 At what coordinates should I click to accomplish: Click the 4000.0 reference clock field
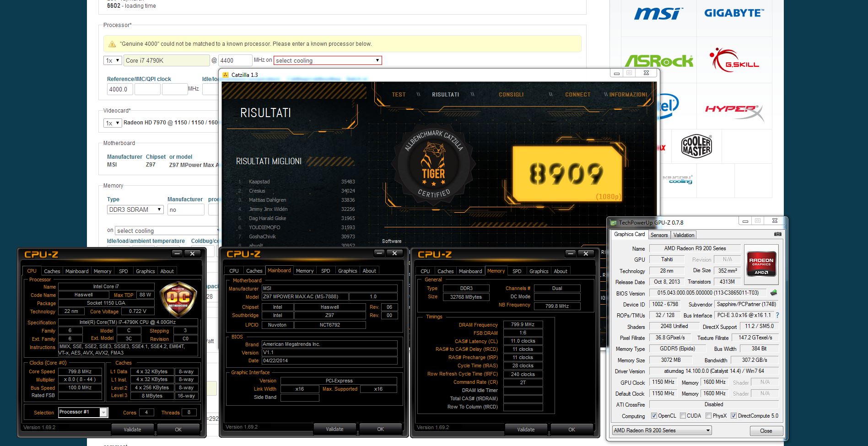pos(120,89)
